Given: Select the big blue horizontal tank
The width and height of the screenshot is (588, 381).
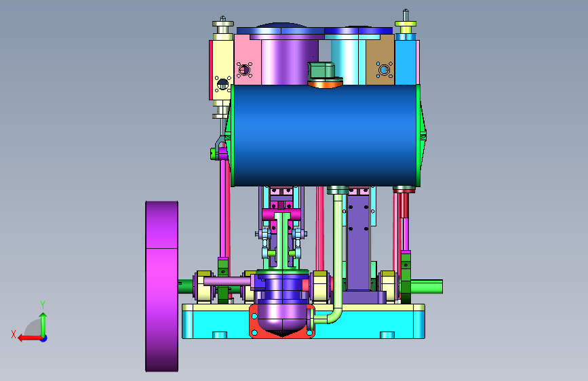Looking at the screenshot, I should point(324,136).
